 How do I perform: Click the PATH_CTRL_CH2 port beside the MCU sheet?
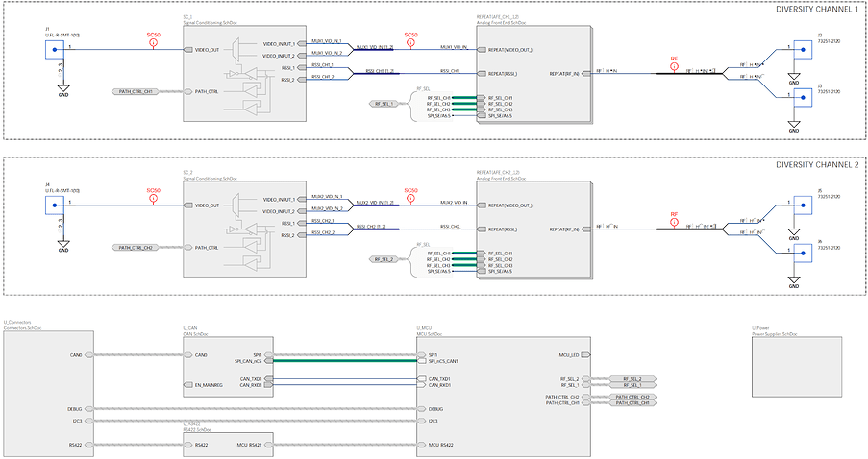632,397
